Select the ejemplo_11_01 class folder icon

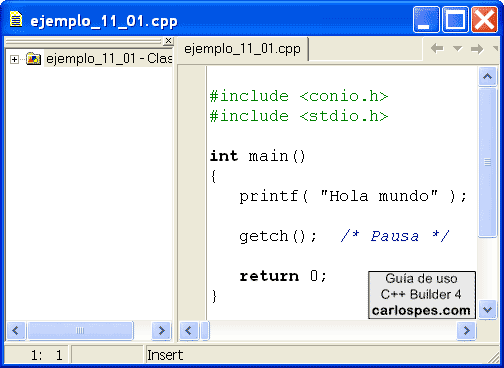(x=33, y=59)
